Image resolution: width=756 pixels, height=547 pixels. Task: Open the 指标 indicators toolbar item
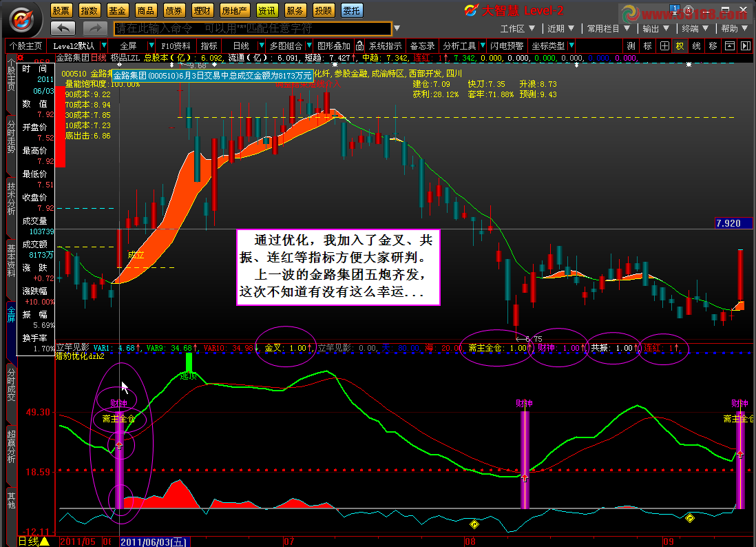pyautogui.click(x=209, y=46)
